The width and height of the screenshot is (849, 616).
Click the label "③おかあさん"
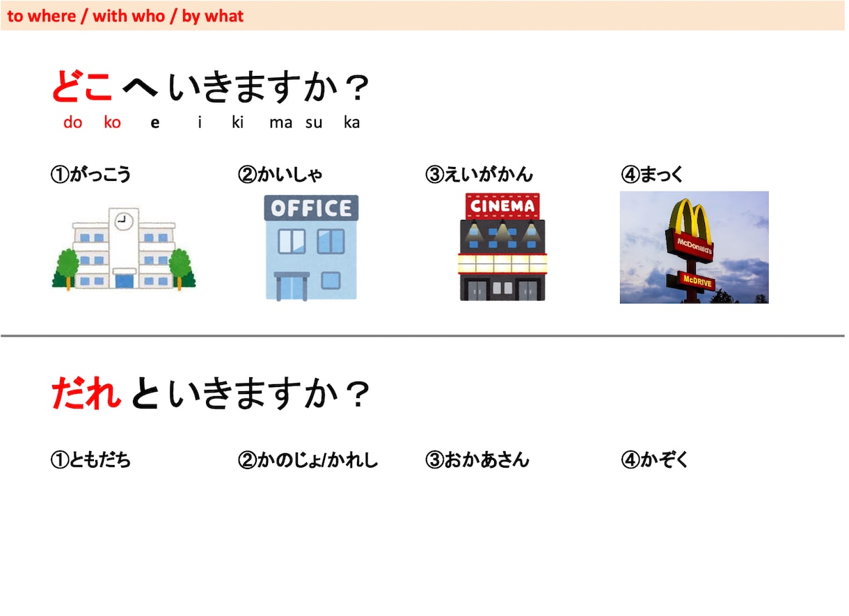pyautogui.click(x=477, y=459)
